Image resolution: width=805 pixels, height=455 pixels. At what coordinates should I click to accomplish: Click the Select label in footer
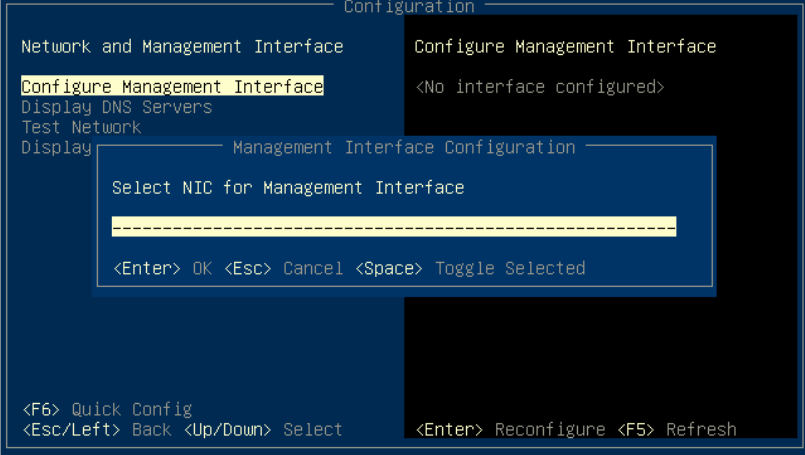click(312, 429)
